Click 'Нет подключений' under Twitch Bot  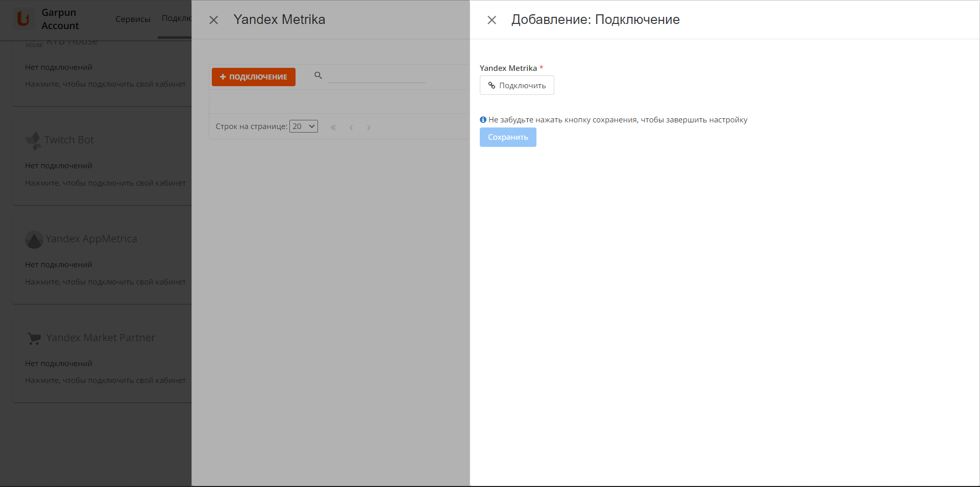(59, 166)
